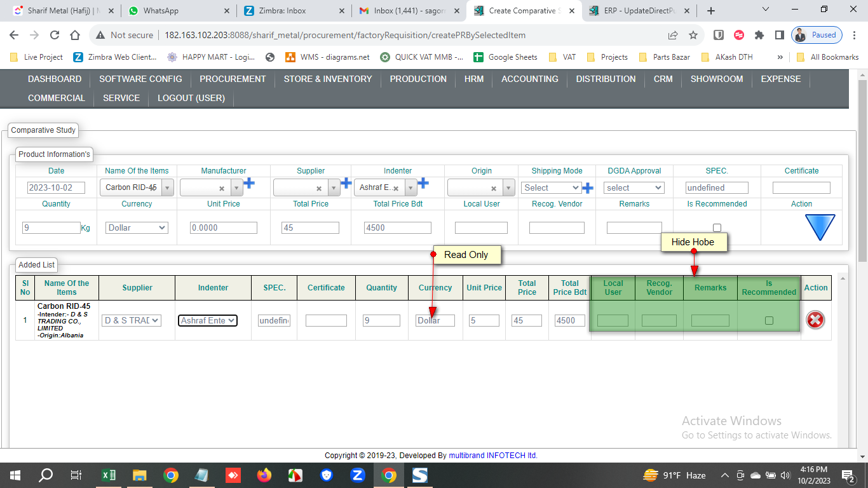868x488 pixels.
Task: Open Firefox from the taskbar
Action: click(x=264, y=475)
